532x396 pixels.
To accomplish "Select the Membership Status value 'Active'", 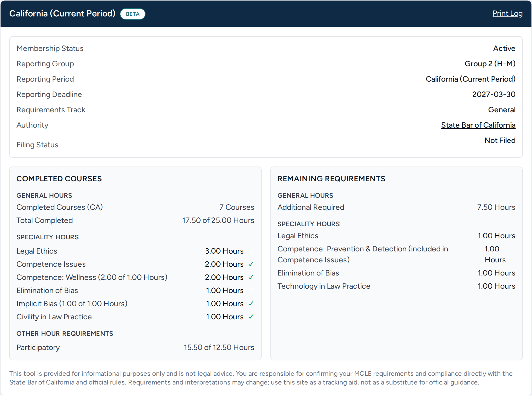I will [504, 48].
